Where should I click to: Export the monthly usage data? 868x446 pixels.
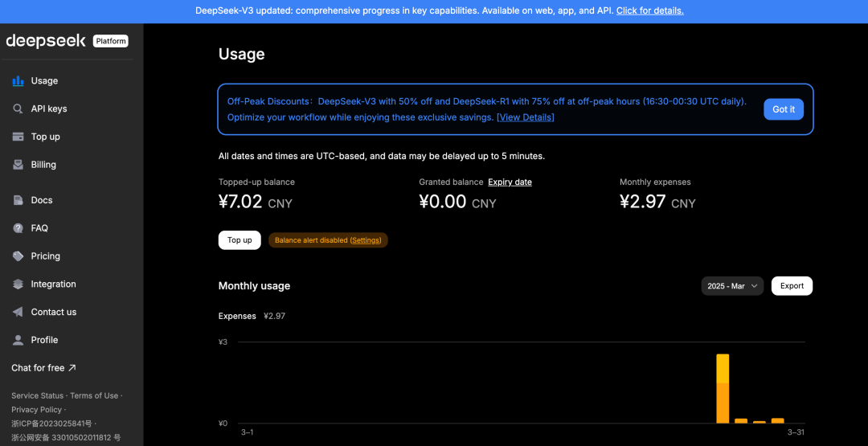tap(792, 286)
